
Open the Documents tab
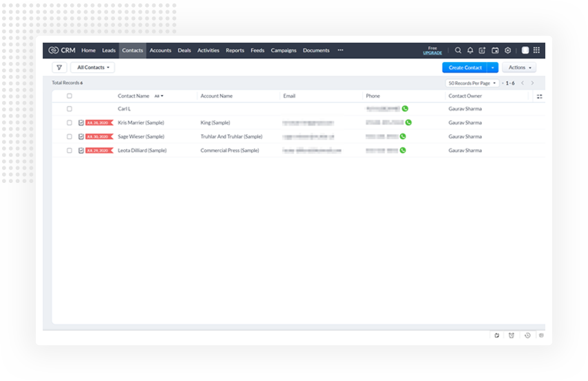coord(316,50)
